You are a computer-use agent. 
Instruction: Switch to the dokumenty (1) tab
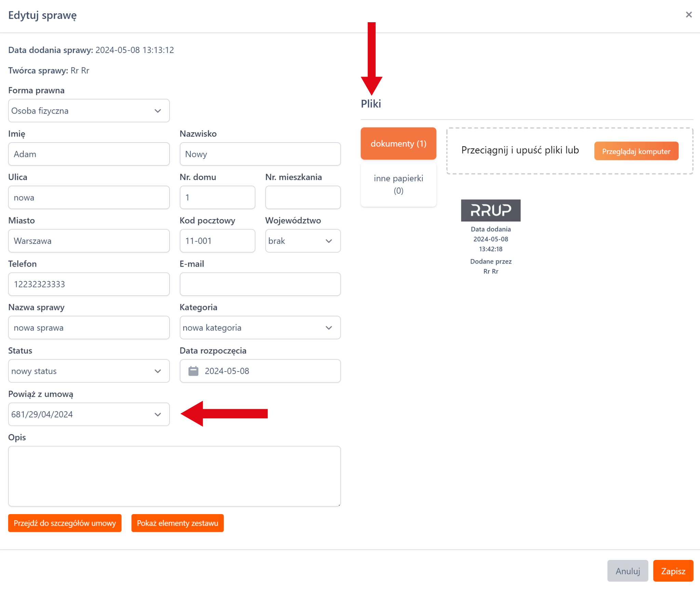tap(398, 144)
